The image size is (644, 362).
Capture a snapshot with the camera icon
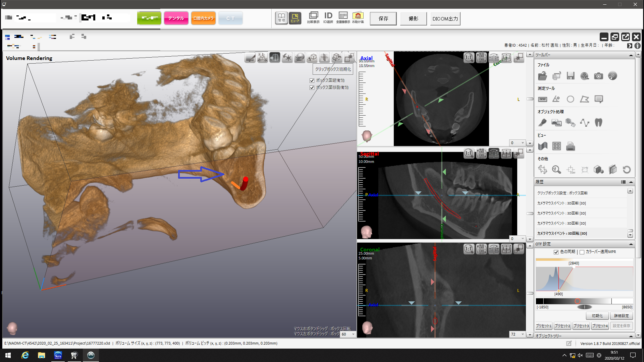pyautogui.click(x=598, y=76)
